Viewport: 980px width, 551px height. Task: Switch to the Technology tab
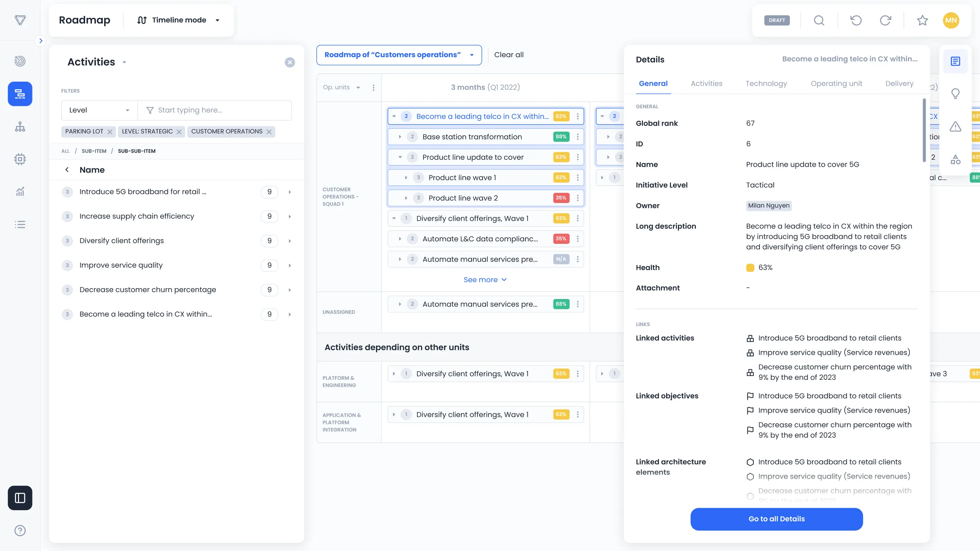[766, 84]
